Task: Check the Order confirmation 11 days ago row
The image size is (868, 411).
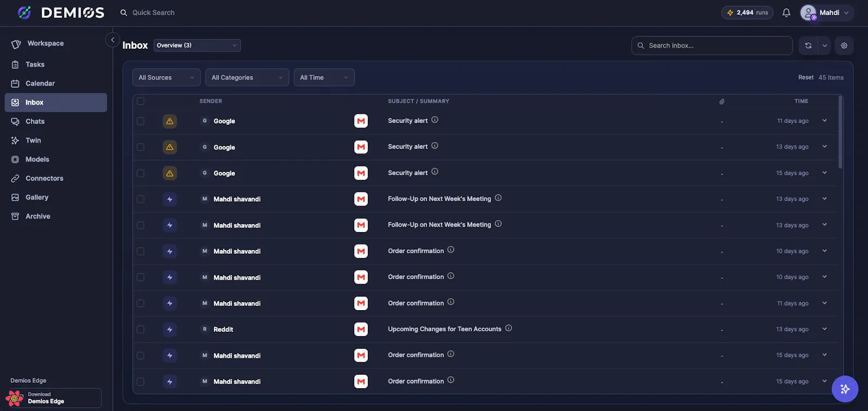Action: 141,303
